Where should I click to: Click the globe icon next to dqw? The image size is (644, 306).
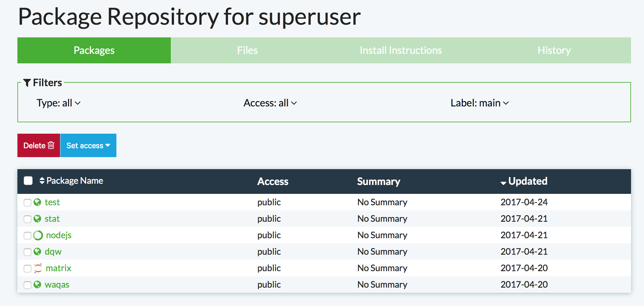(37, 252)
